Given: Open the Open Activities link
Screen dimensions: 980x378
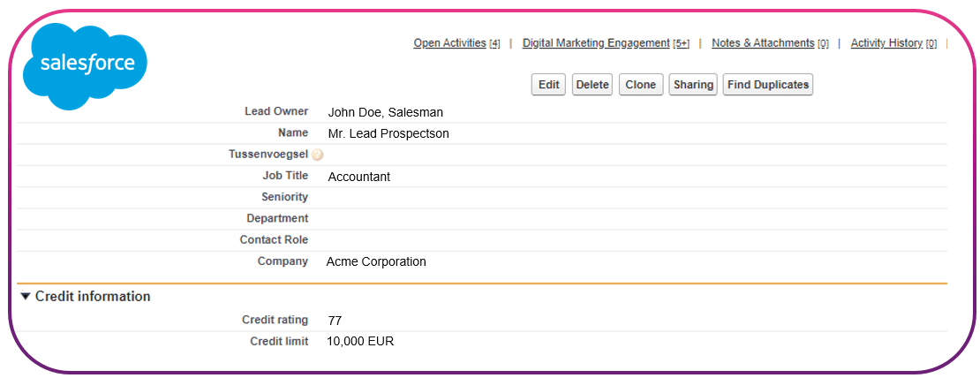Looking at the screenshot, I should point(449,43).
